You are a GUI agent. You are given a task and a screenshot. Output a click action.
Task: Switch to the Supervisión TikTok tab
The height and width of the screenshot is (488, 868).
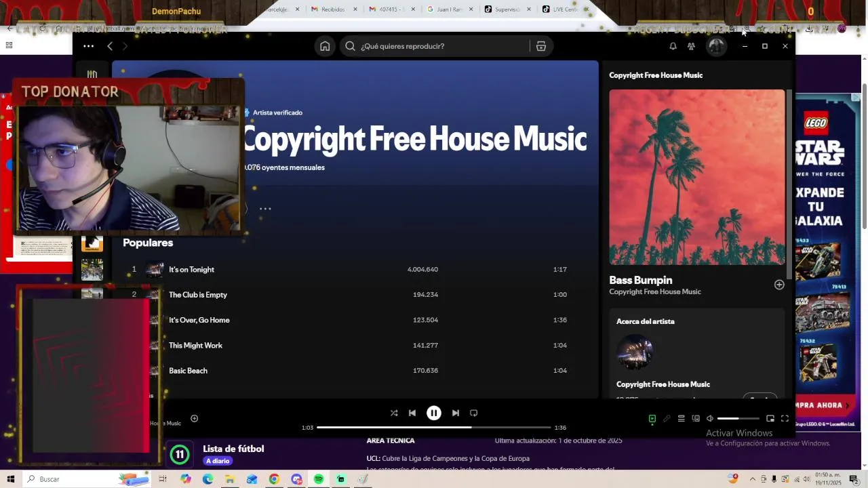coord(503,9)
